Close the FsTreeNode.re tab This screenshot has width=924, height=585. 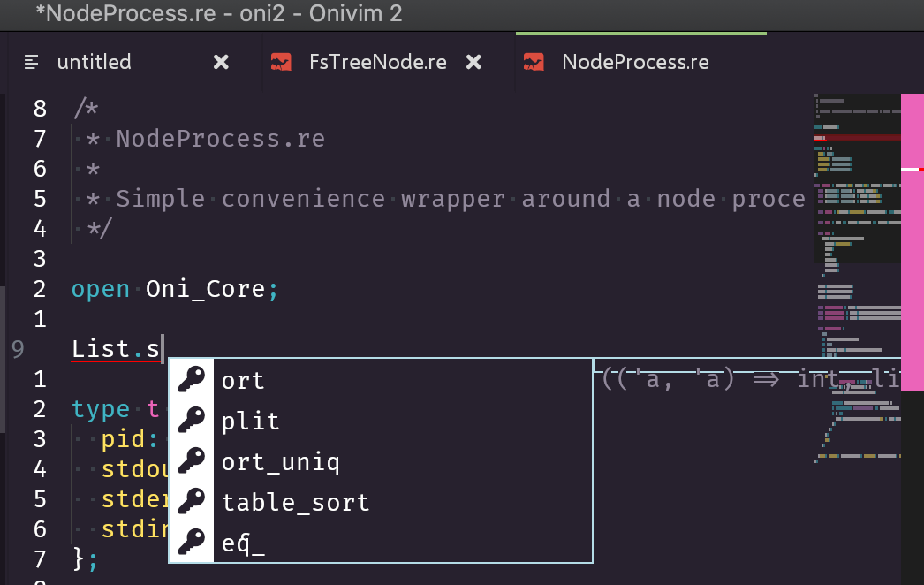(473, 62)
